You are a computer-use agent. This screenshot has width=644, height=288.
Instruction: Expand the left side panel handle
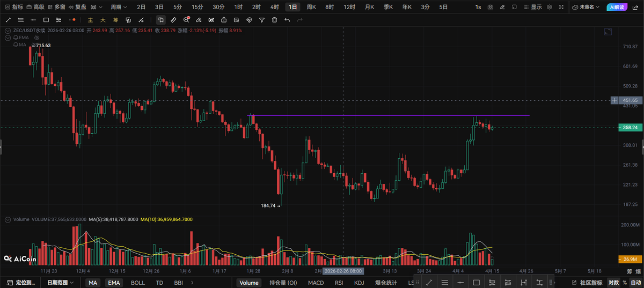tap(1, 146)
